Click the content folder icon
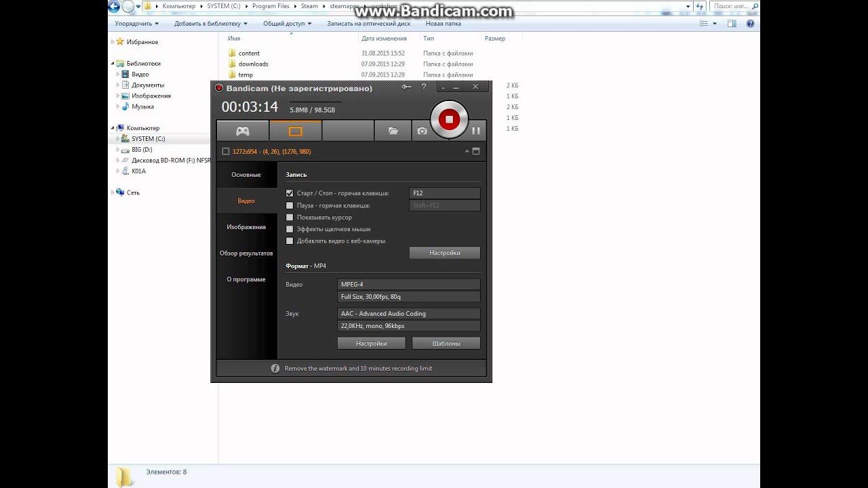 [x=232, y=53]
